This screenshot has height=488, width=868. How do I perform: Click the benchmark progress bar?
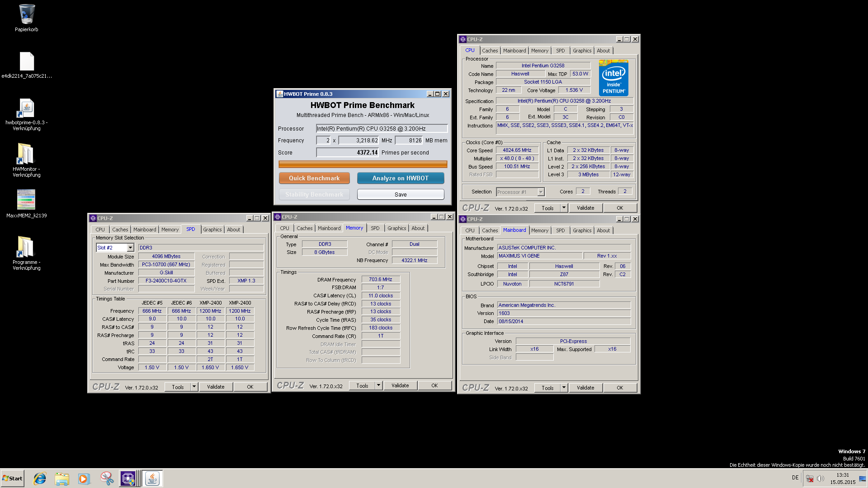point(363,164)
